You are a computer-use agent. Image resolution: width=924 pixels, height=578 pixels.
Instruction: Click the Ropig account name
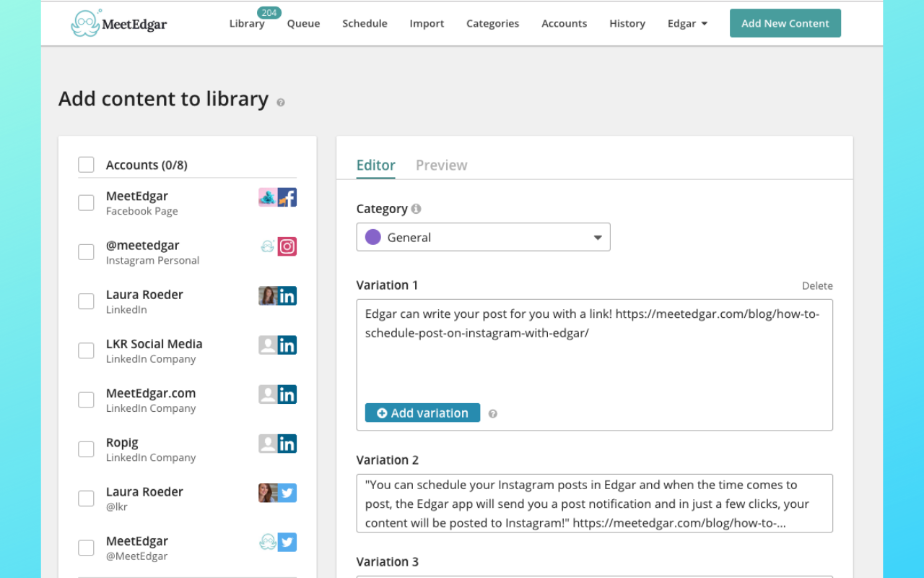click(x=122, y=443)
